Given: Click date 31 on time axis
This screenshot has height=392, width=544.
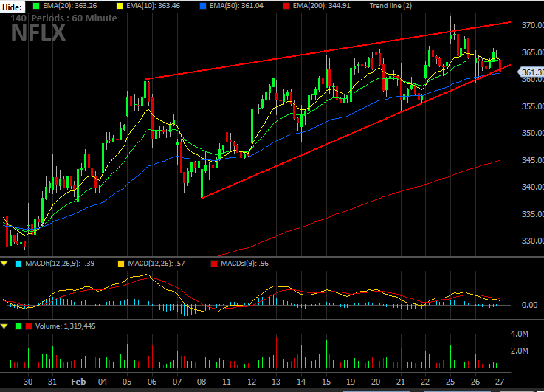Looking at the screenshot, I should 52,382.
